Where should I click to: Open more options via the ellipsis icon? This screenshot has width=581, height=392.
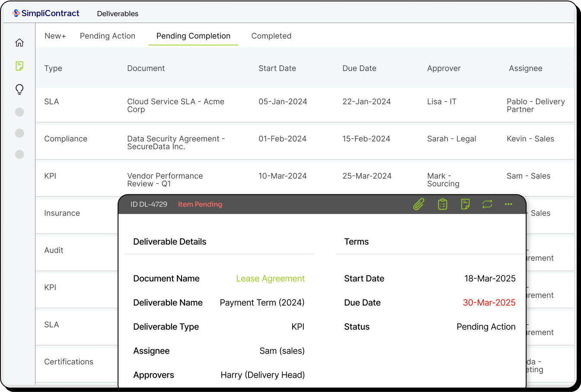click(508, 204)
